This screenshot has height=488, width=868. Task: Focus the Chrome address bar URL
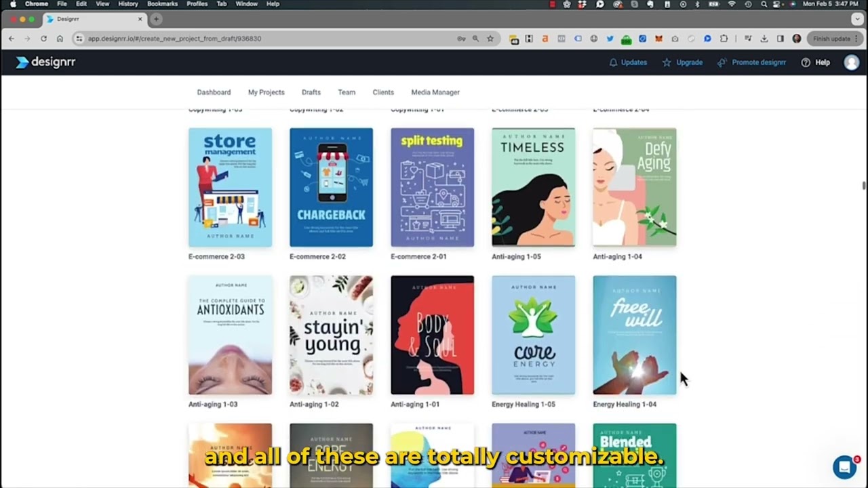(174, 39)
